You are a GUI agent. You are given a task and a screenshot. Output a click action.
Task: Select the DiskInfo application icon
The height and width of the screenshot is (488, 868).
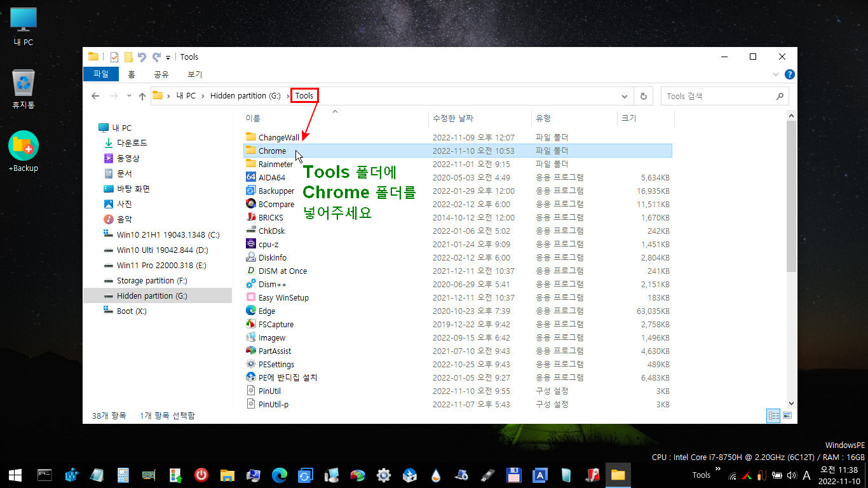click(251, 257)
